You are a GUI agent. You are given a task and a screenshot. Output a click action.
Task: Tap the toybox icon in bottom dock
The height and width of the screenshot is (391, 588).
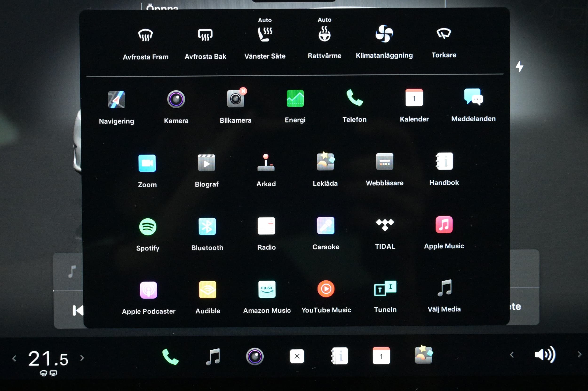coord(424,354)
